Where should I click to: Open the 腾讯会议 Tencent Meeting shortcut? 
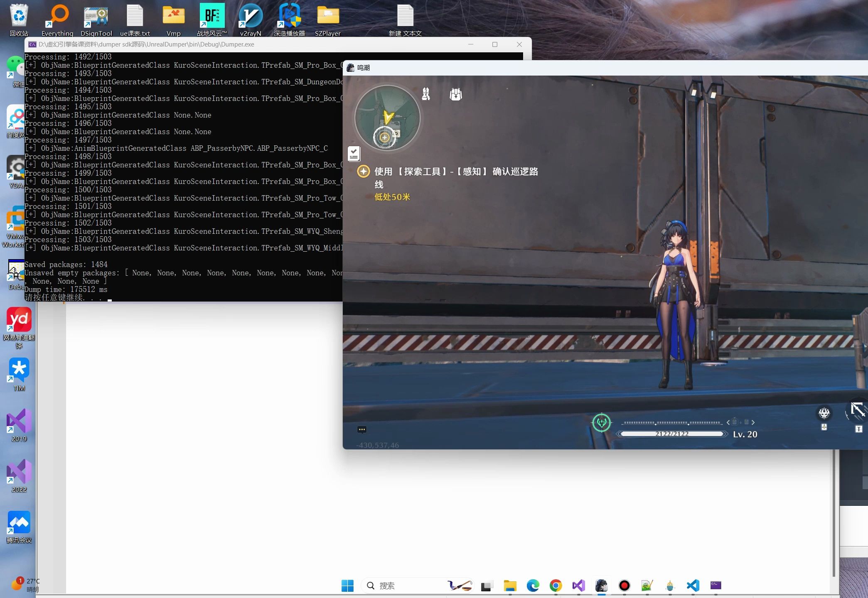coord(19,527)
